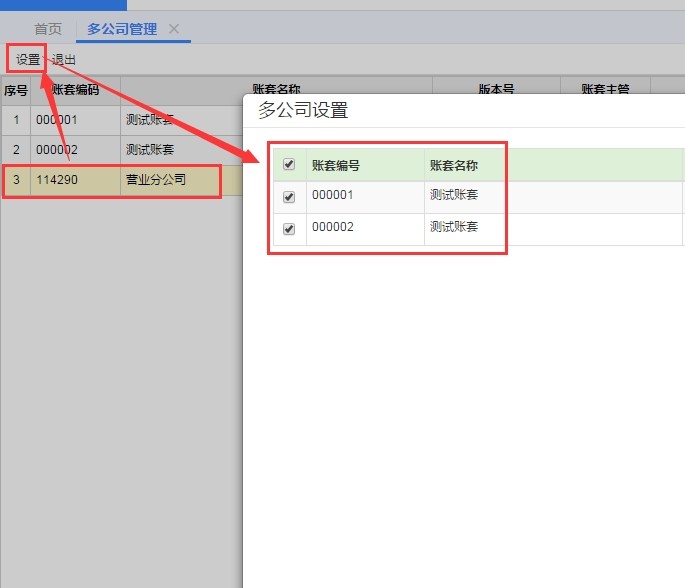Select row 1 with code 000001

click(122, 120)
